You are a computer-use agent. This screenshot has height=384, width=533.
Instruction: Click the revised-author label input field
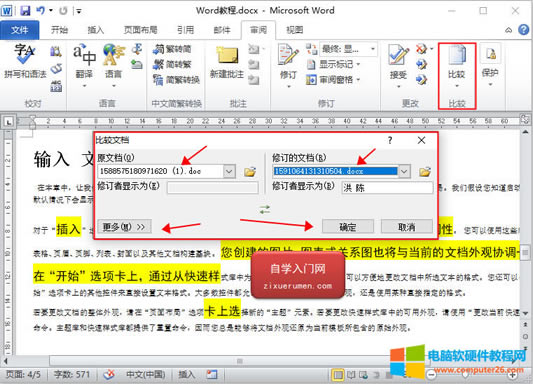point(387,187)
